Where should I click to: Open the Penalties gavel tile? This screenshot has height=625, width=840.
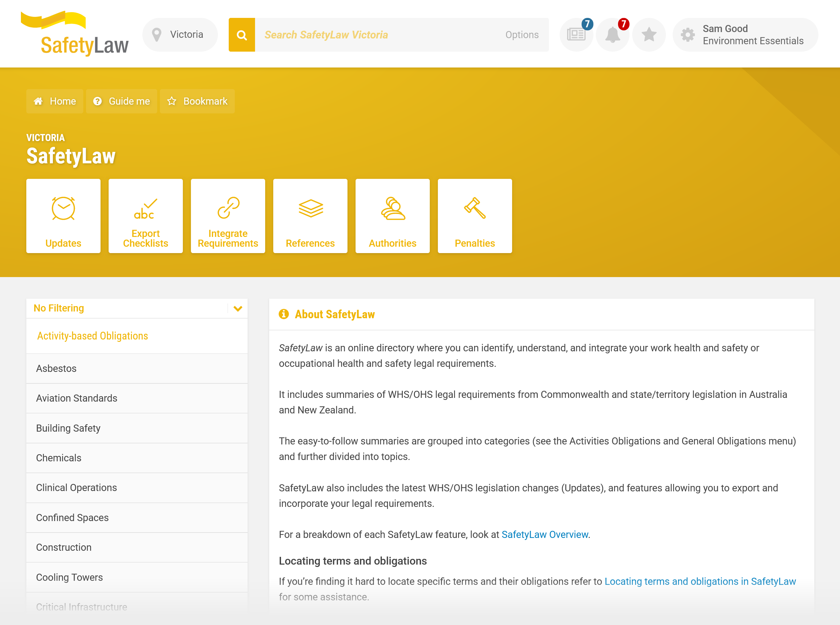[x=475, y=216]
